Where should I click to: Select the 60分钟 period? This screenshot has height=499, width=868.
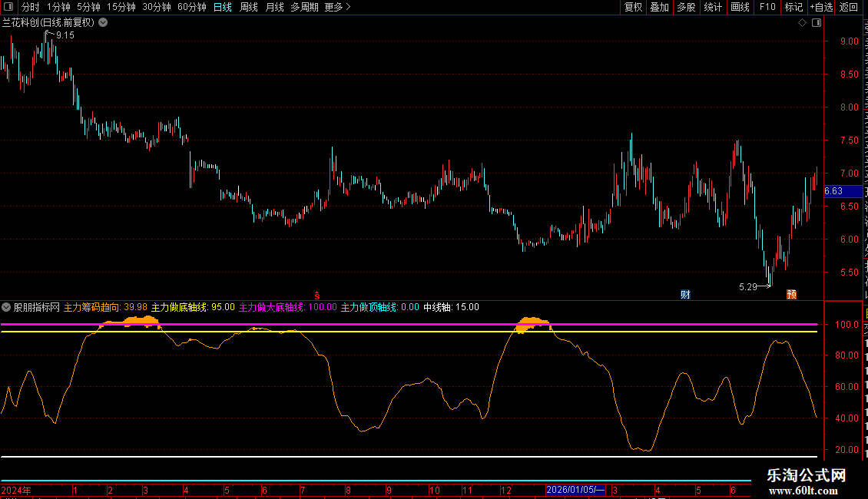[191, 7]
